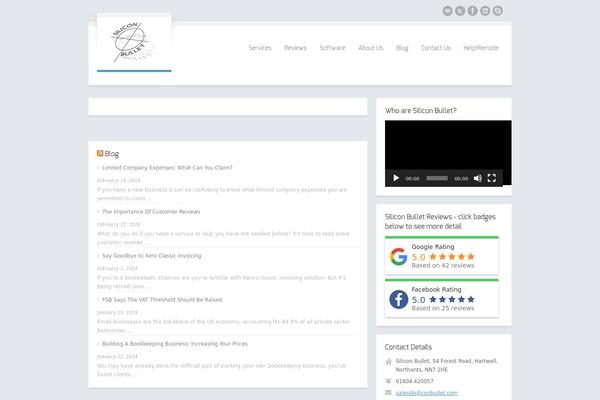Viewport: 600px width, 400px height.
Task: Open 'Building A Bookkeeping Business: Increasing Your Prices'
Action: tap(175, 344)
